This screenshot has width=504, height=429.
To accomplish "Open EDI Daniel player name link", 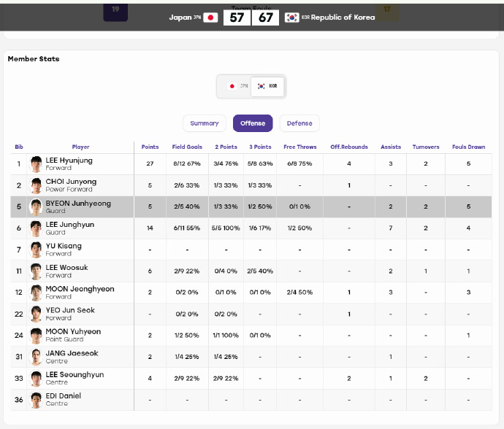I will click(64, 396).
